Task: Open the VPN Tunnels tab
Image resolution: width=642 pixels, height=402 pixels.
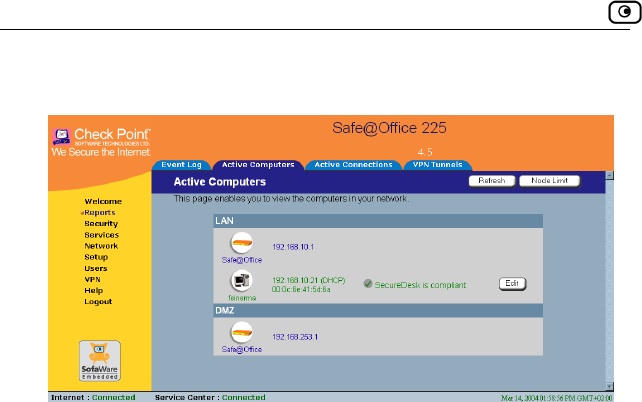Action: point(437,165)
